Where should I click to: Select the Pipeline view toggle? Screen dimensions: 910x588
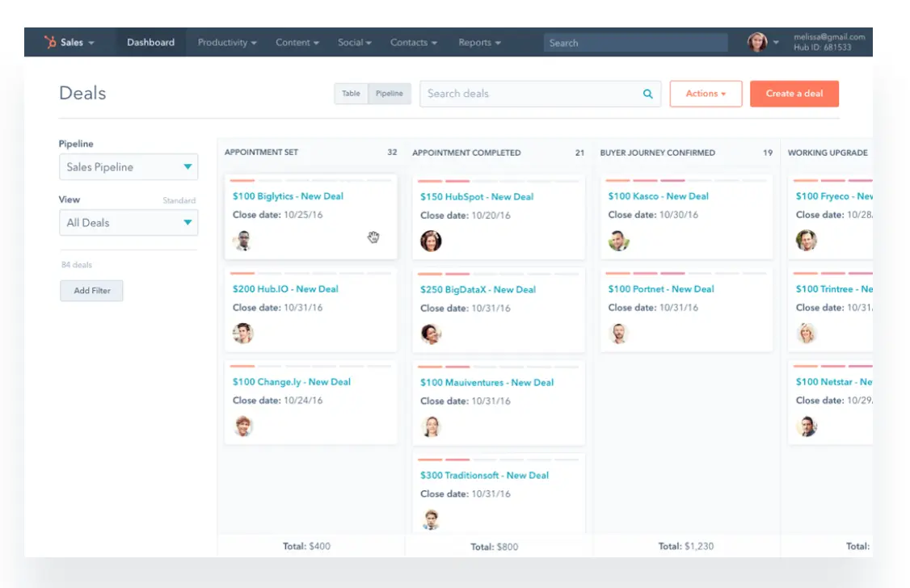389,94
